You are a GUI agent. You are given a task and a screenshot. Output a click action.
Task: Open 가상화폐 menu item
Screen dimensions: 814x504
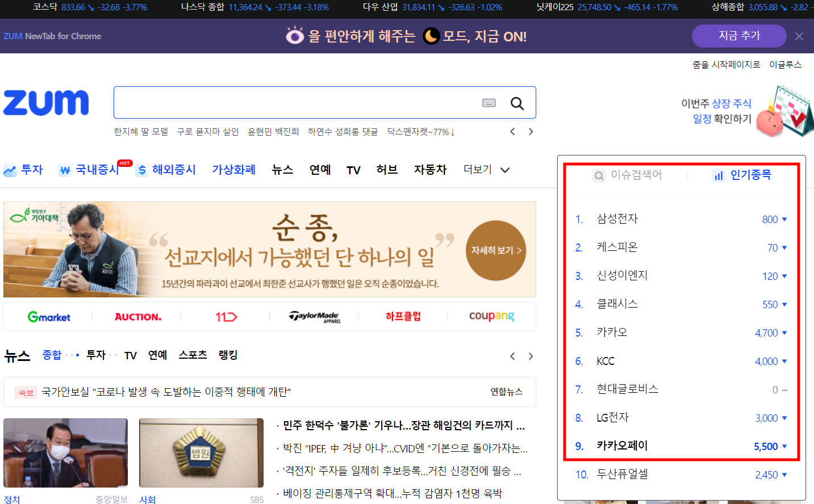pyautogui.click(x=233, y=170)
